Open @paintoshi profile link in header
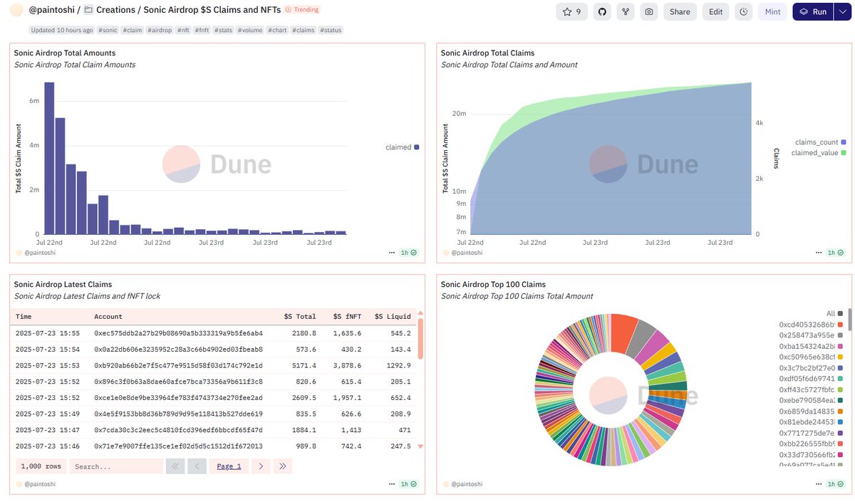Viewport: 855px width, 504px height. point(51,10)
